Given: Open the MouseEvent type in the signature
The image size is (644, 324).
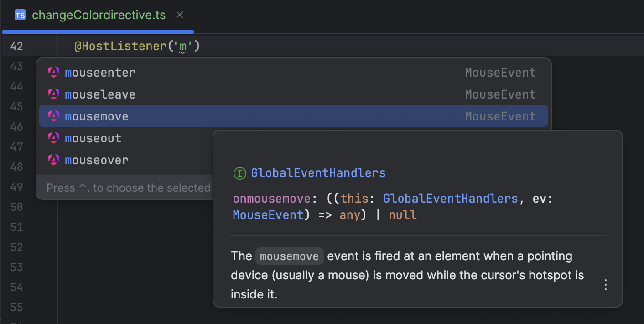Looking at the screenshot, I should [268, 214].
